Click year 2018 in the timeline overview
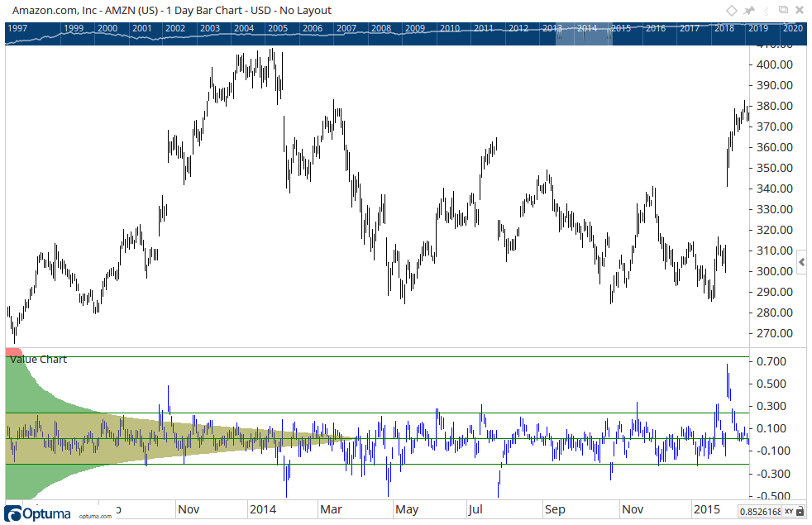 pos(724,28)
